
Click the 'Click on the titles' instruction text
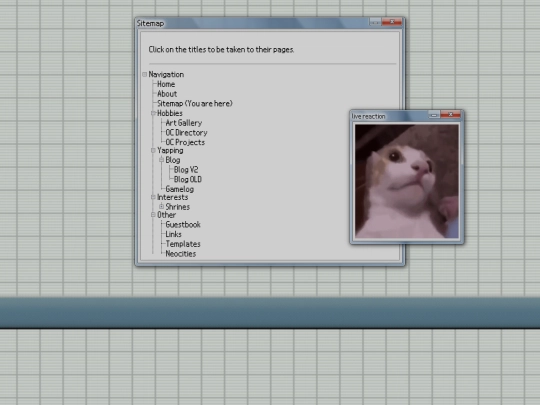click(221, 50)
